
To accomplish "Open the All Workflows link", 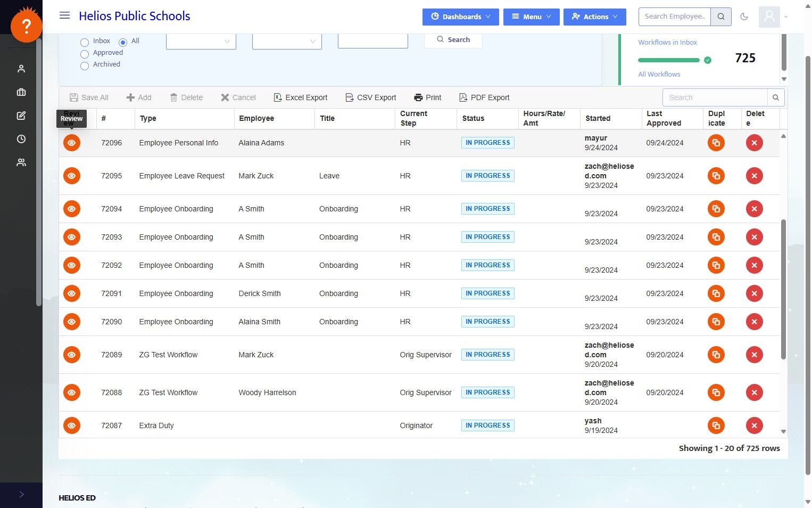I will pyautogui.click(x=659, y=75).
